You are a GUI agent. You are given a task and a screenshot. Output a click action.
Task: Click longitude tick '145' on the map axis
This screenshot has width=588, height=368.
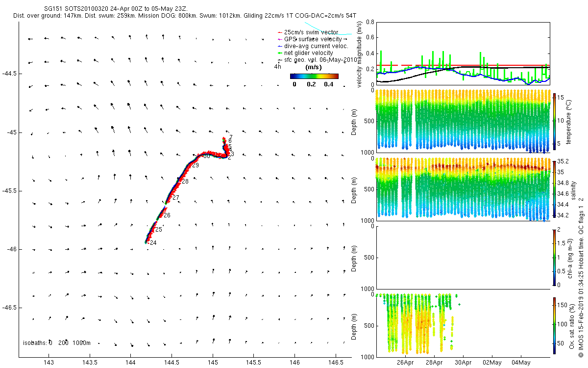pyautogui.click(x=213, y=362)
